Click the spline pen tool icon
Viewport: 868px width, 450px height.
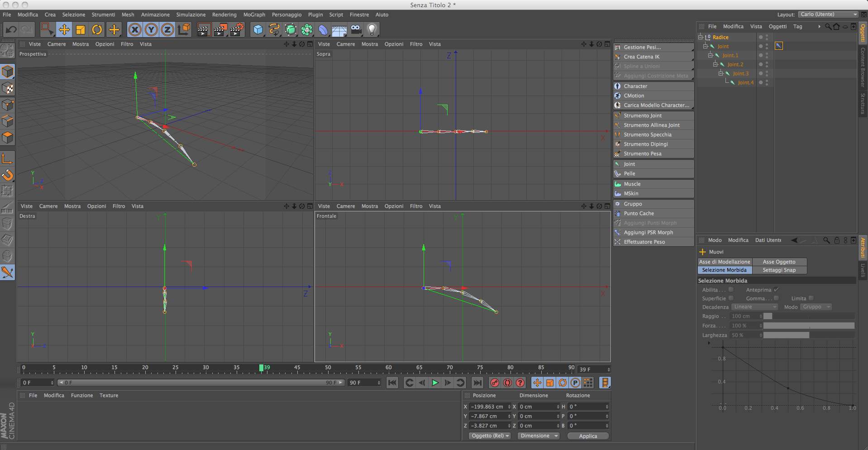click(274, 30)
